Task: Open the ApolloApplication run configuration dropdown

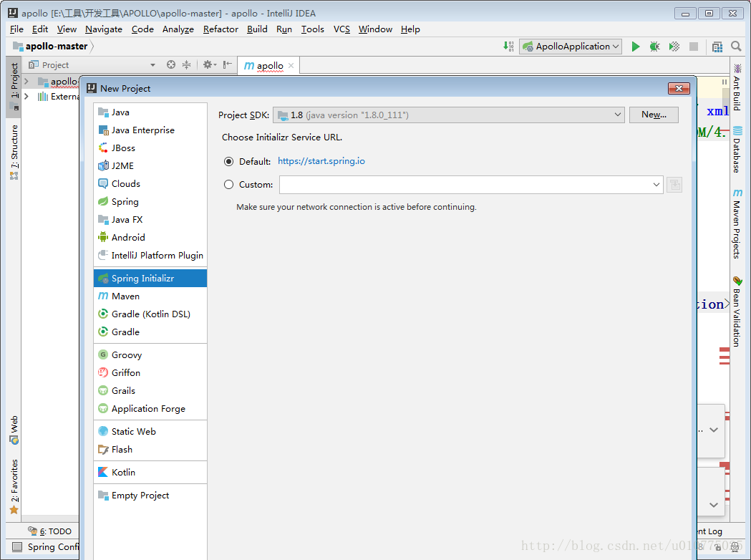Action: [571, 47]
